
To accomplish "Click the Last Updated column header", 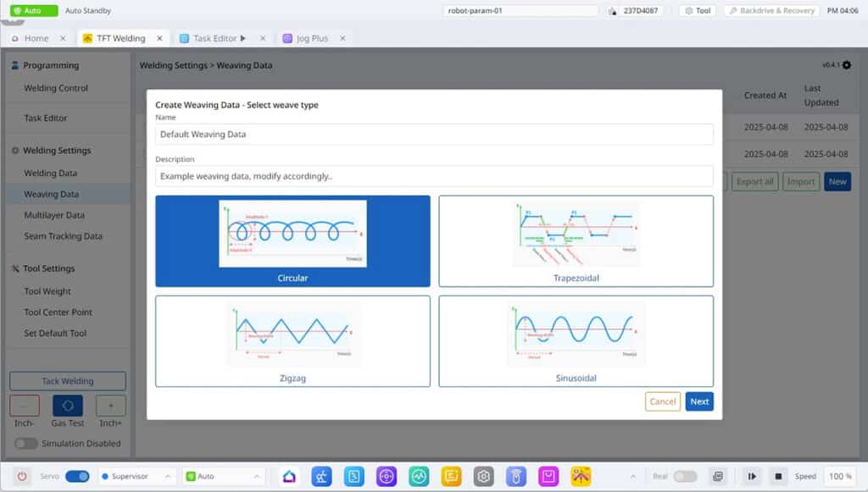I will point(821,95).
